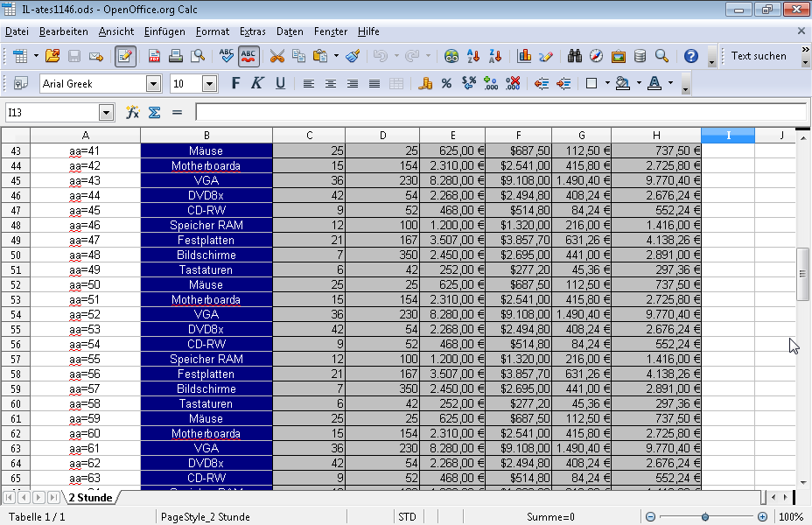
Task: Click the New spreadsheet icon
Action: 20,56
